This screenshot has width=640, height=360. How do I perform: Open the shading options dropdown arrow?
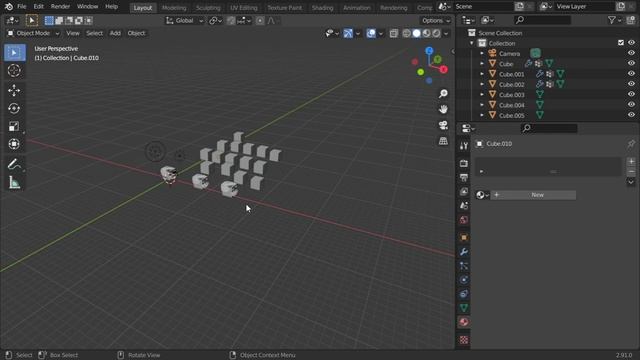pyautogui.click(x=446, y=33)
